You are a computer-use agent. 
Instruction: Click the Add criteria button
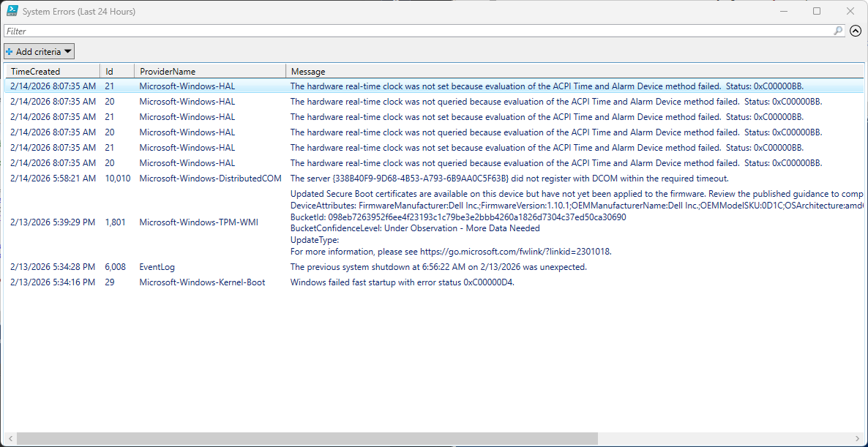(x=38, y=51)
